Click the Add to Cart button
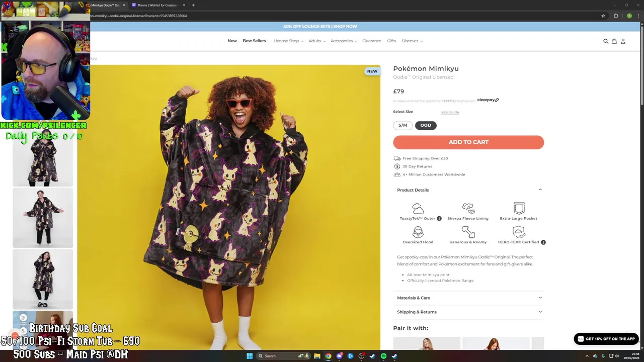 (x=468, y=142)
